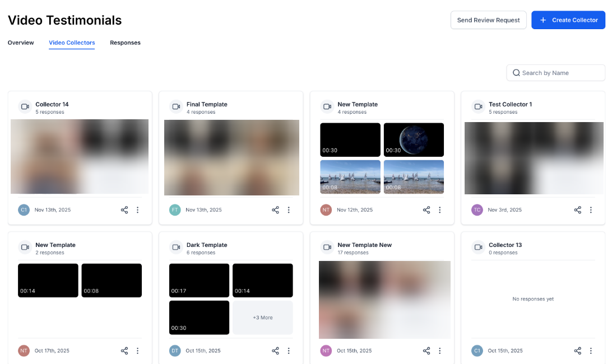Viewport: 612px width, 364px height.
Task: Click share icon on Collector 13 card
Action: pos(577,351)
